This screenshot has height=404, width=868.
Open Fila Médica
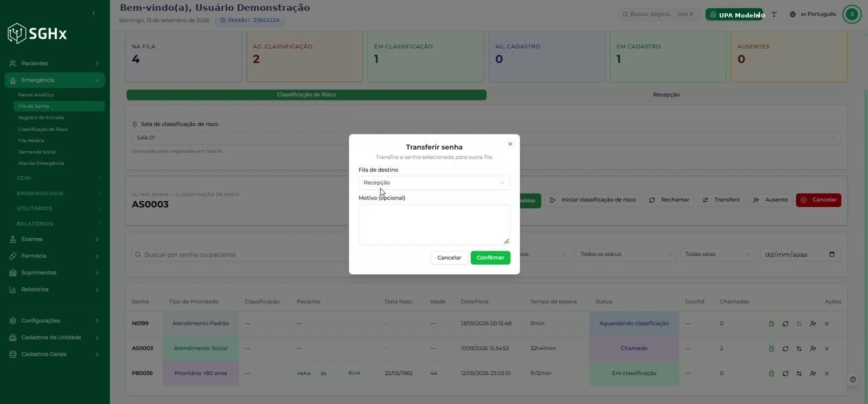[x=31, y=140]
